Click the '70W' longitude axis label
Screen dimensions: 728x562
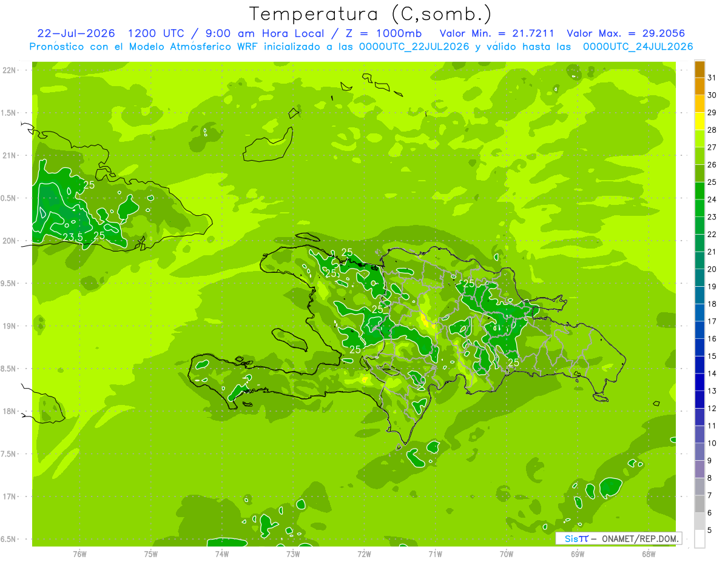(x=507, y=554)
